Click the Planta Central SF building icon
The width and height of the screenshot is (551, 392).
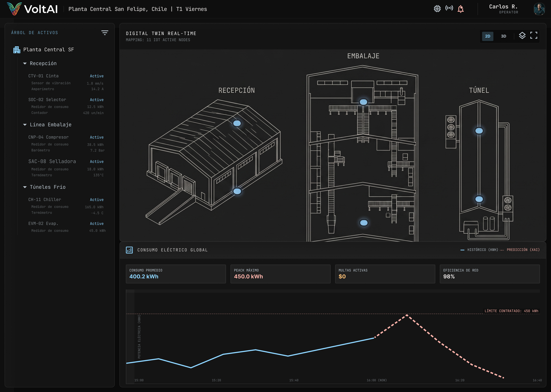coord(17,50)
